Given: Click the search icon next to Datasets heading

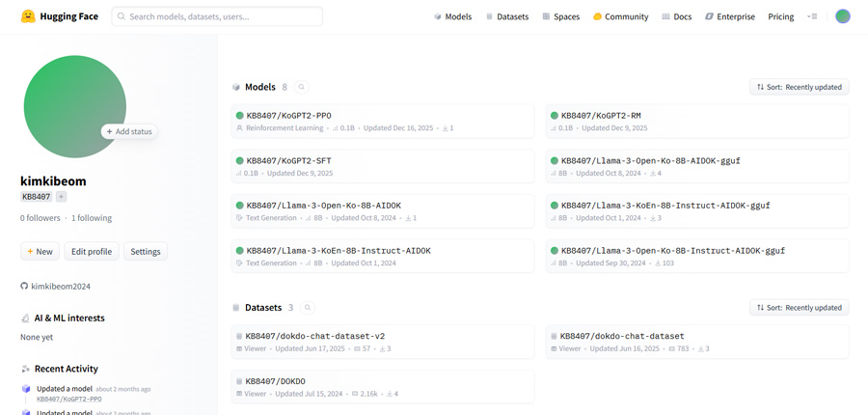Looking at the screenshot, I should click(308, 308).
